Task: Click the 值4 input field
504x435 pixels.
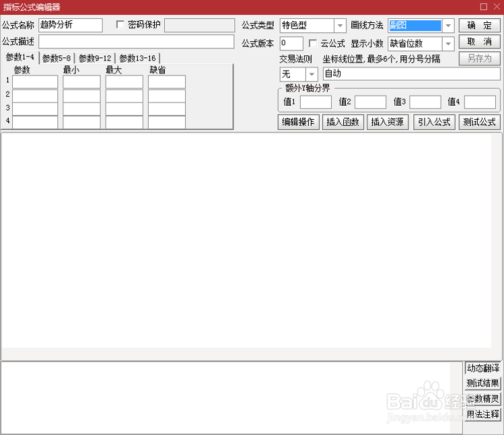Action: click(x=480, y=102)
